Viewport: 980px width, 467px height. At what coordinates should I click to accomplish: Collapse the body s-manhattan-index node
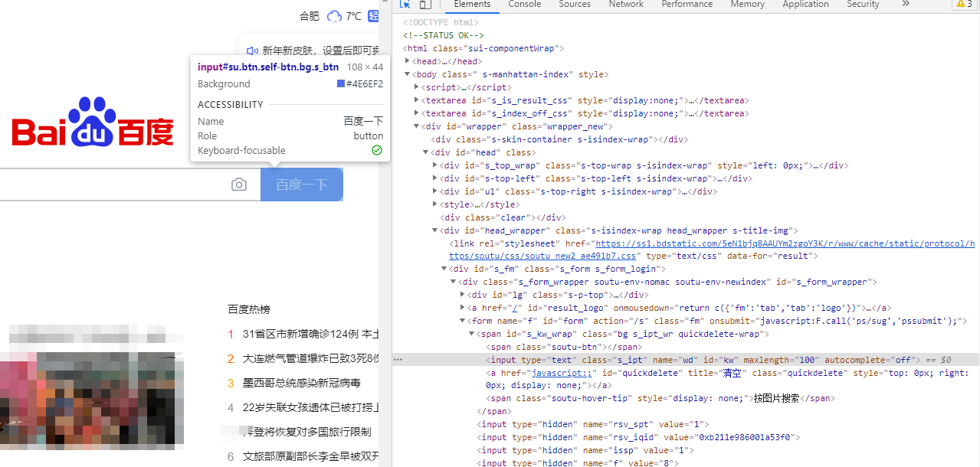(408, 74)
